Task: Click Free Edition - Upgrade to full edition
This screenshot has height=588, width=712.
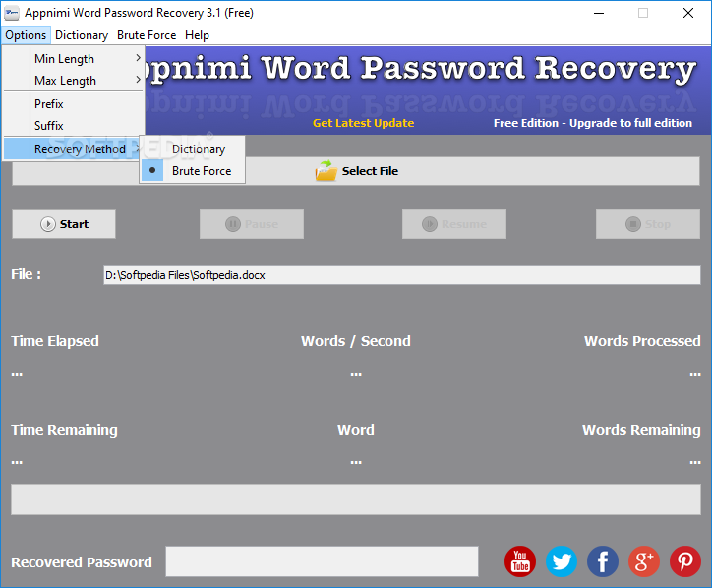Action: click(x=593, y=123)
